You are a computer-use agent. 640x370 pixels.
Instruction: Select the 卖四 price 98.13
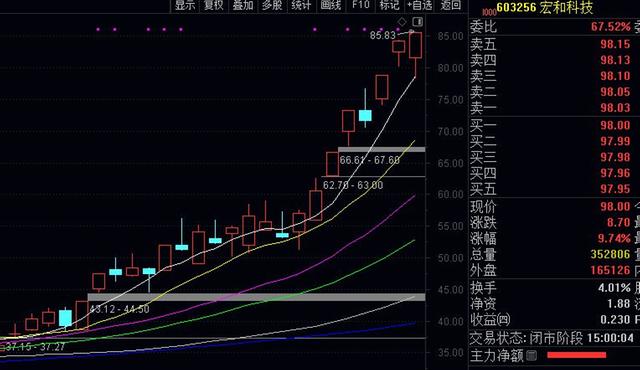coord(615,60)
